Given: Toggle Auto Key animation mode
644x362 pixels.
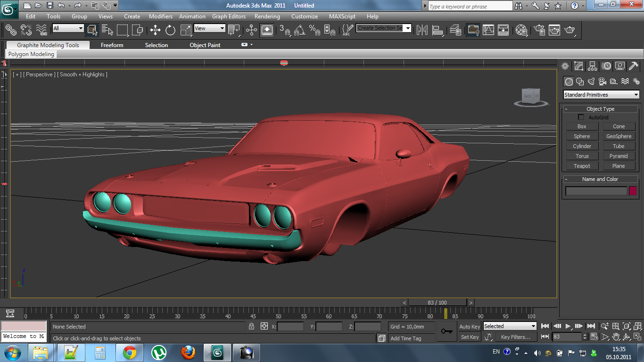Looking at the screenshot, I should 470,326.
